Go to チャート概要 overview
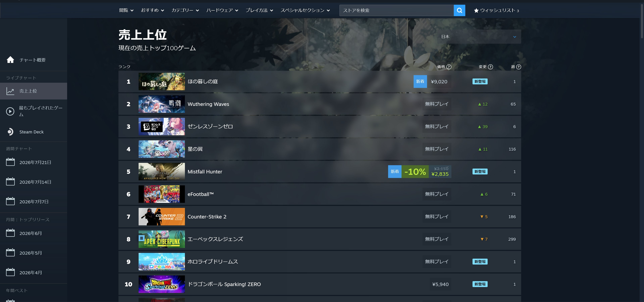 pos(34,60)
